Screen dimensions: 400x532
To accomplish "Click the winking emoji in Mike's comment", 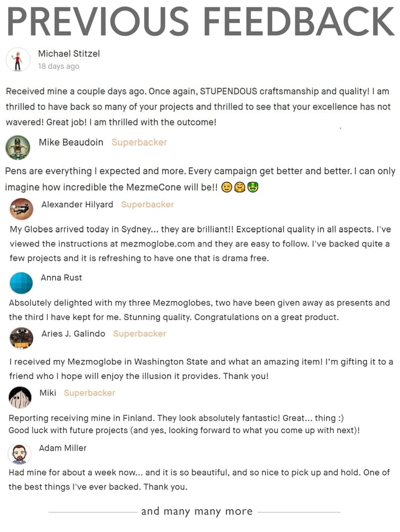I will tap(226, 188).
